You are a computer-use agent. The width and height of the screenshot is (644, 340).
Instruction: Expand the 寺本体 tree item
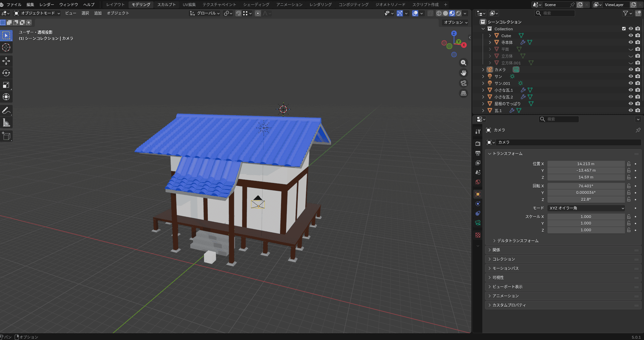click(490, 43)
